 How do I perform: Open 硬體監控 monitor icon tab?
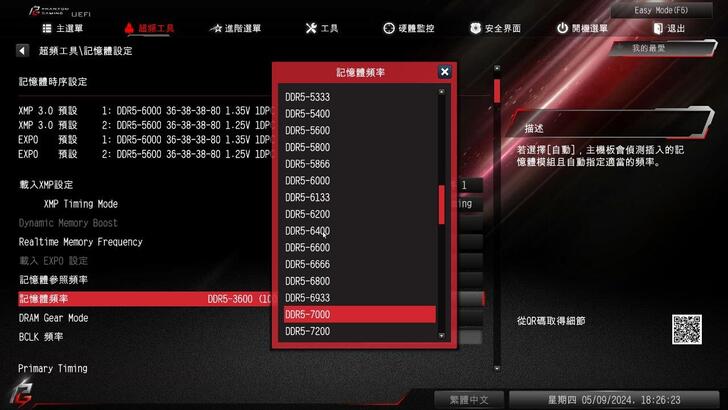pyautogui.click(x=389, y=28)
